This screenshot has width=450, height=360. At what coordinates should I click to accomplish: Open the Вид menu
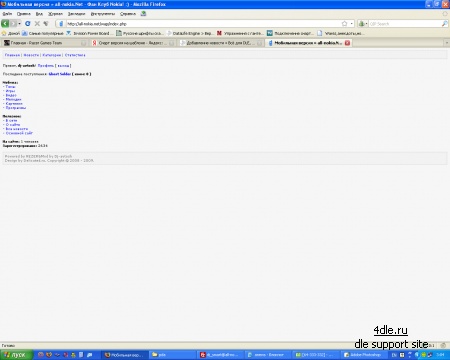tap(39, 14)
